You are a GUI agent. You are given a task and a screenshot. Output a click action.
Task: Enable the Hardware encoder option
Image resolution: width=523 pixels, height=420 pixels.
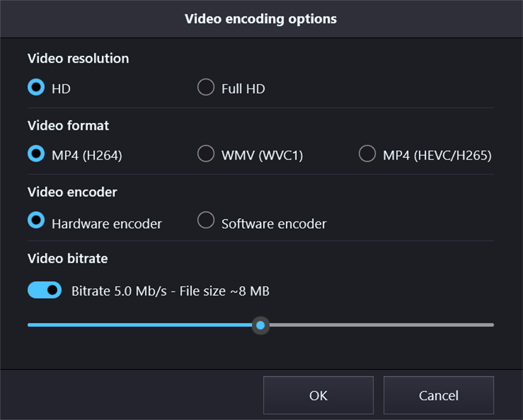point(35,220)
